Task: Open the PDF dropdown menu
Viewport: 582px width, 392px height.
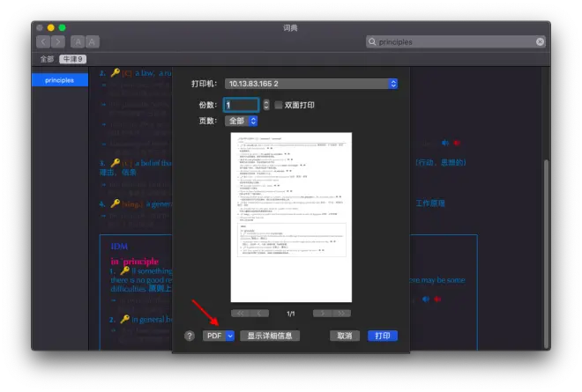Action: point(219,336)
